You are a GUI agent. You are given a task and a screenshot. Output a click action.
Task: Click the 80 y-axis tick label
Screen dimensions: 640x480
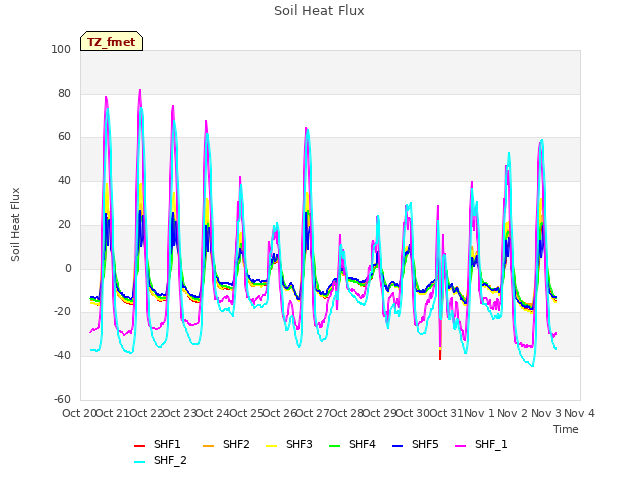(64, 93)
